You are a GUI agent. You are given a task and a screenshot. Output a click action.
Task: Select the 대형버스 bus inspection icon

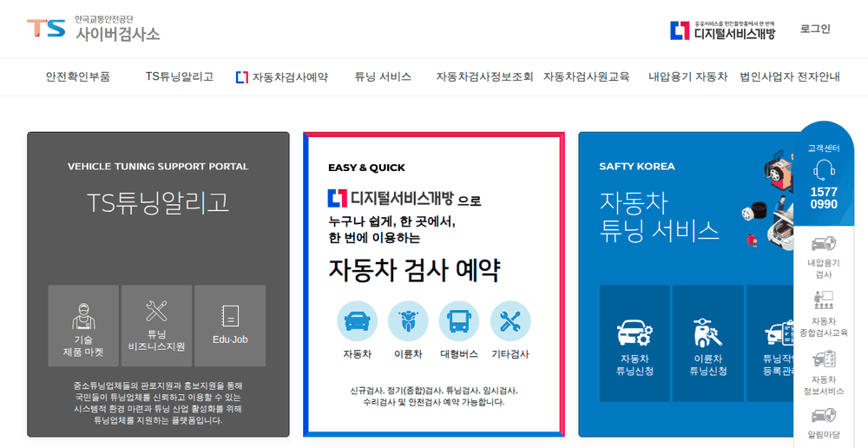459,321
